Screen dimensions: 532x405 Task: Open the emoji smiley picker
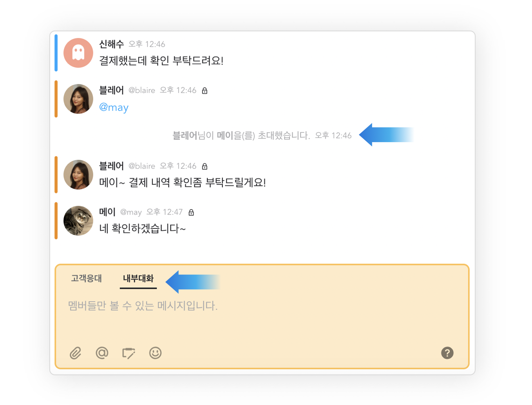click(x=155, y=353)
